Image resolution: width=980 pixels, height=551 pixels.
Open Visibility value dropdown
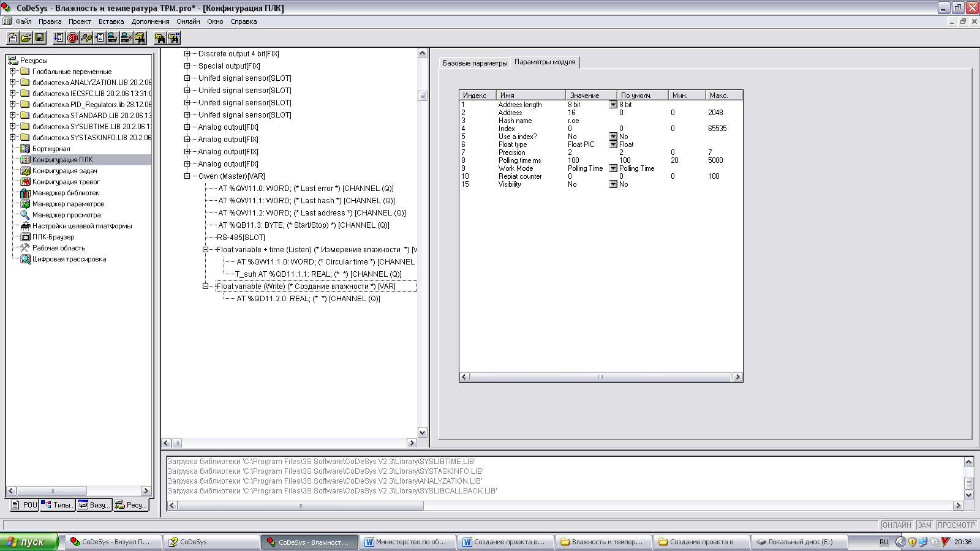click(613, 184)
